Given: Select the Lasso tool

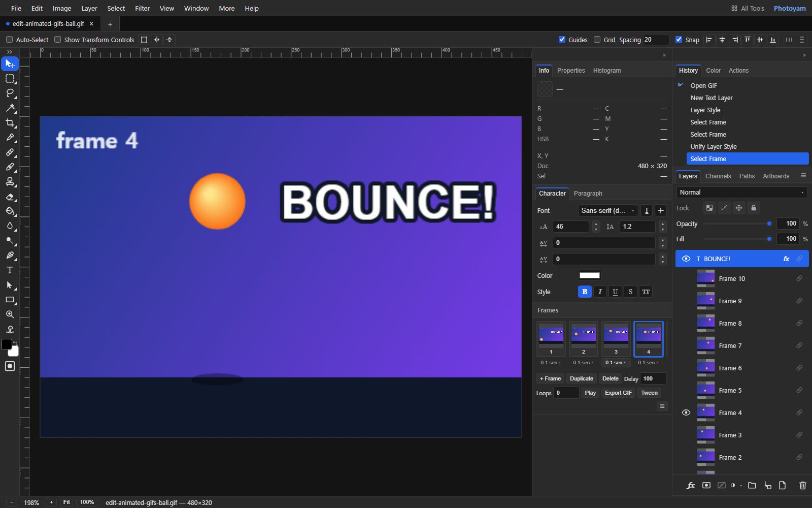Looking at the screenshot, I should click(x=10, y=93).
